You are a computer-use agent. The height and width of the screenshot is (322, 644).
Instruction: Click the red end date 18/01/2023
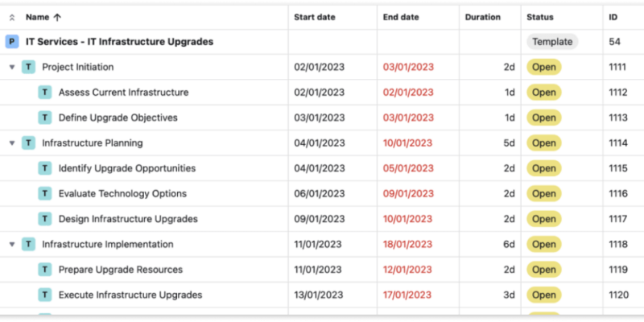pos(409,245)
